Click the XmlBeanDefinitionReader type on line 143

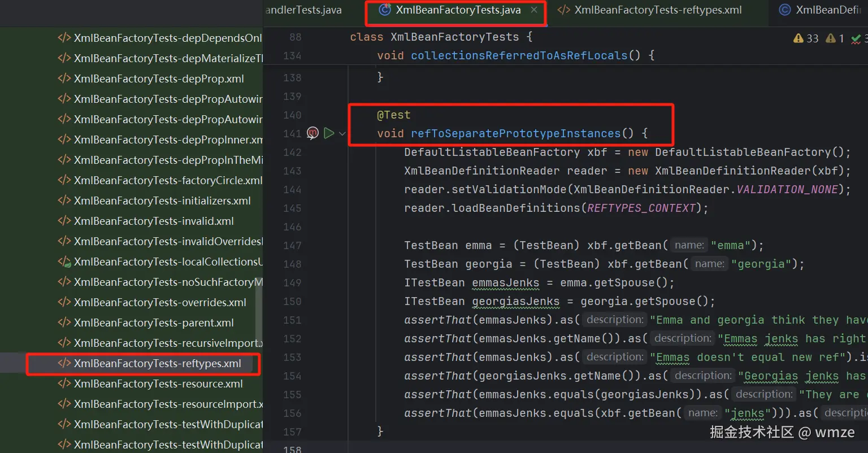click(482, 171)
